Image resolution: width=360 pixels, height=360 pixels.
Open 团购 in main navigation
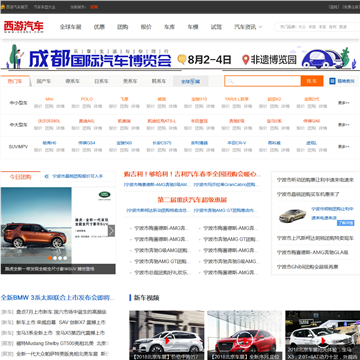(x=122, y=27)
